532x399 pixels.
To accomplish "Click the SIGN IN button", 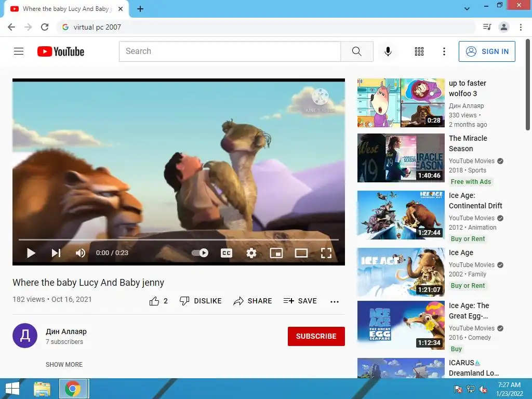I will (487, 51).
